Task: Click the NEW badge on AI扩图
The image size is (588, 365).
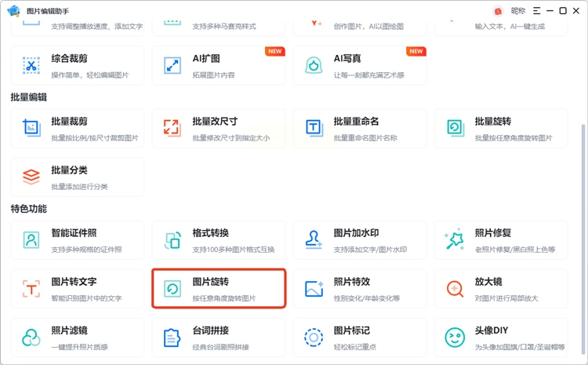Action: [275, 52]
